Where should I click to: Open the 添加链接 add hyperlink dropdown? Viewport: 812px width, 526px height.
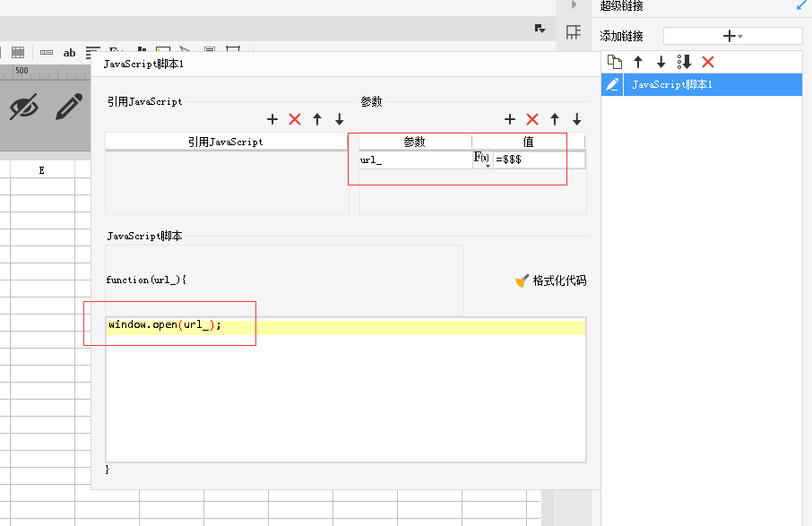(733, 36)
